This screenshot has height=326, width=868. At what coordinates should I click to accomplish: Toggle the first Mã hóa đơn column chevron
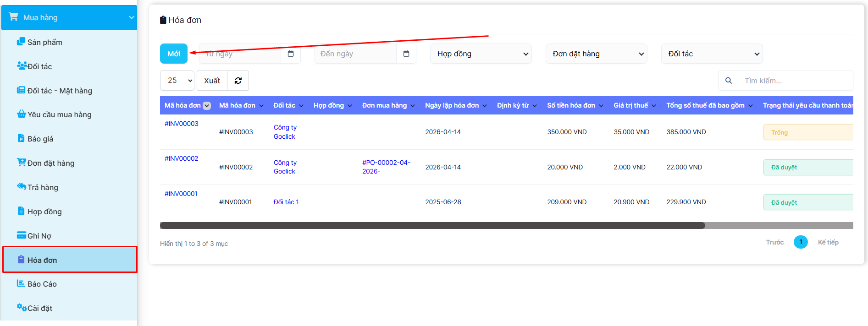[207, 106]
